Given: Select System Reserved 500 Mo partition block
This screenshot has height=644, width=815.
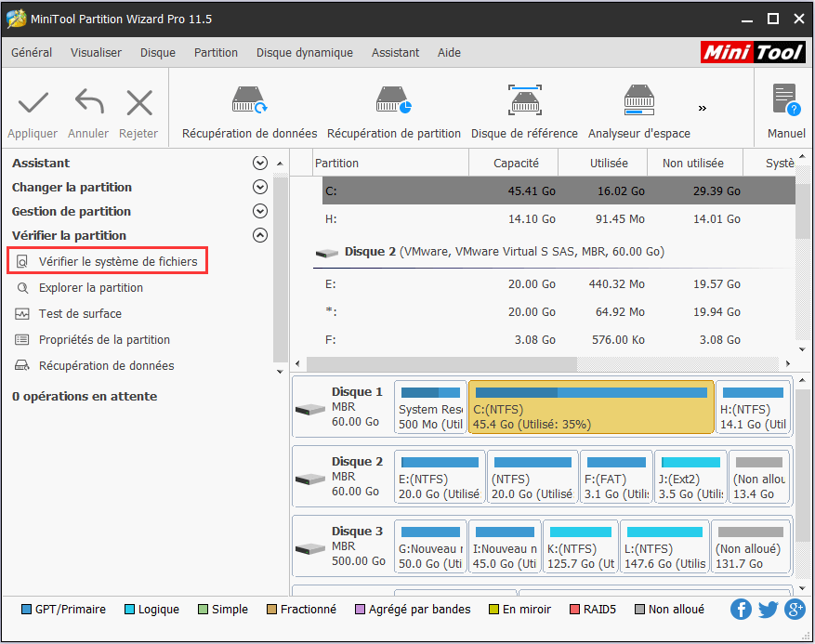Looking at the screenshot, I should [430, 408].
